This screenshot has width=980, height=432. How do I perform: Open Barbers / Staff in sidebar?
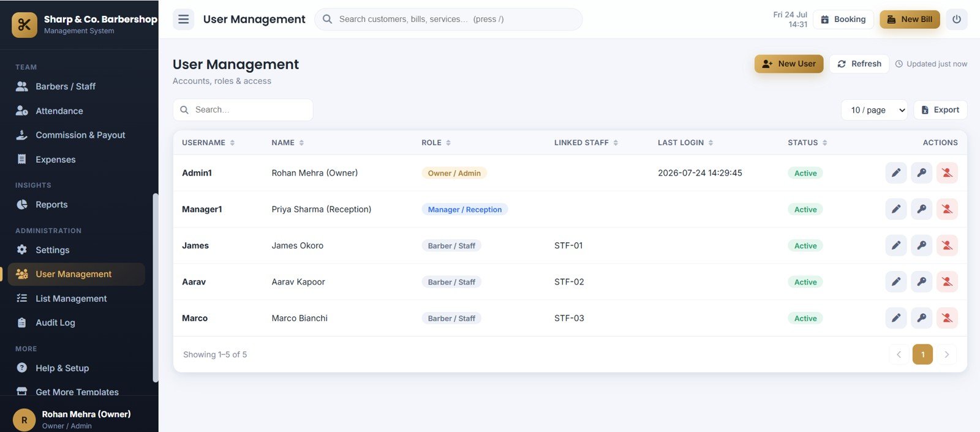point(77,86)
